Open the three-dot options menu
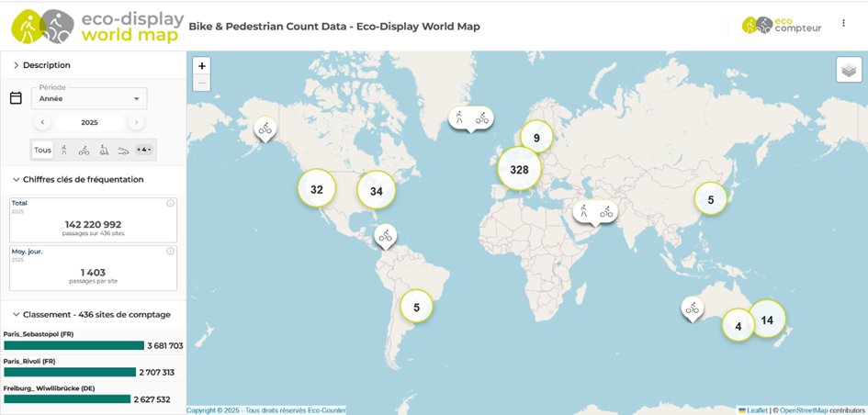This screenshot has height=415, width=868. 843,24
